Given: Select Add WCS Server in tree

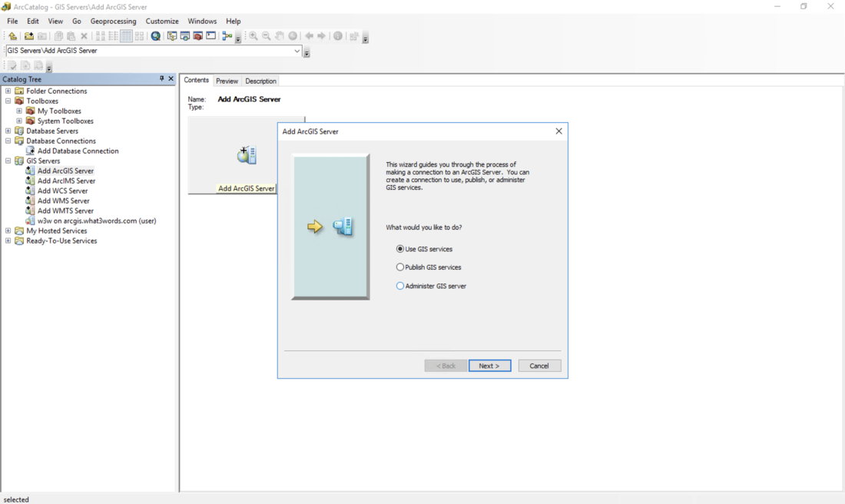Looking at the screenshot, I should coord(62,191).
